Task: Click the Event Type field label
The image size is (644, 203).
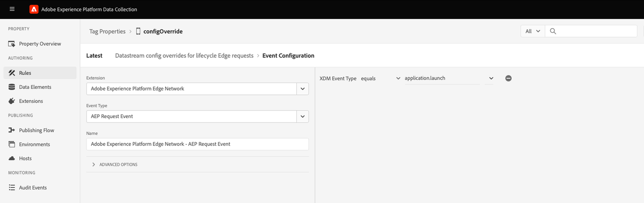Action: 97,106
